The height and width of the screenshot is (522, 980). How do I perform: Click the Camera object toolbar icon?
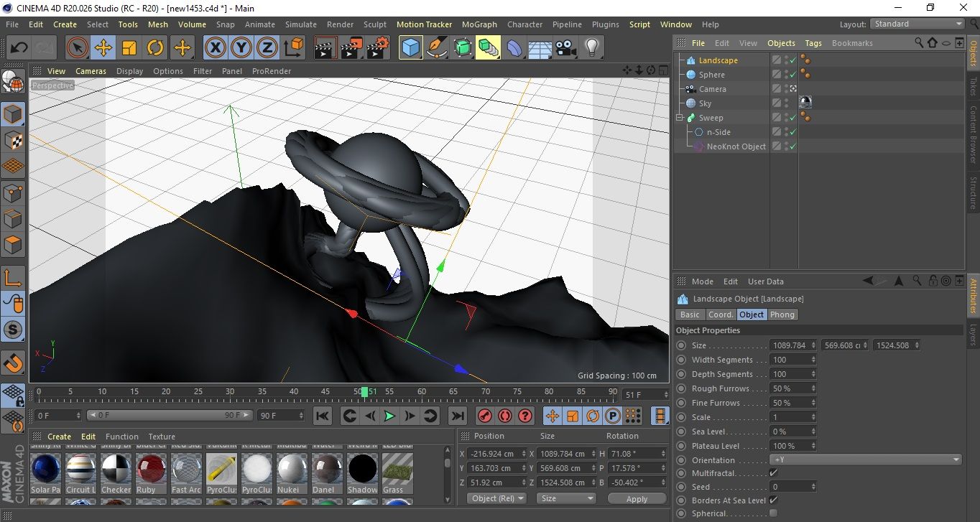point(566,48)
